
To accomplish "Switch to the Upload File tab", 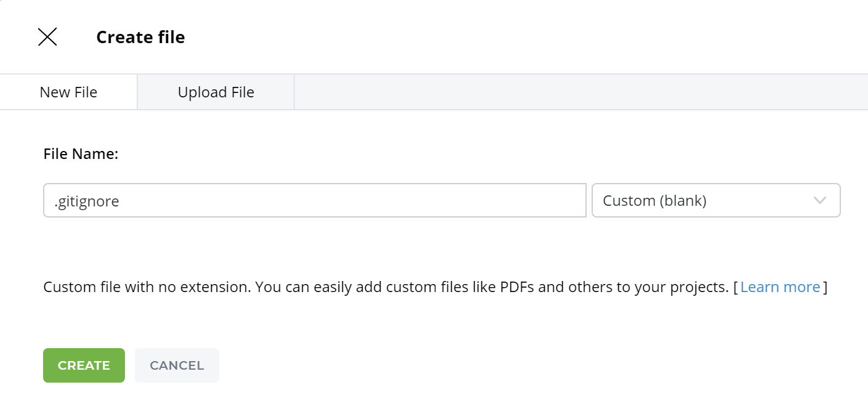I will [x=216, y=92].
